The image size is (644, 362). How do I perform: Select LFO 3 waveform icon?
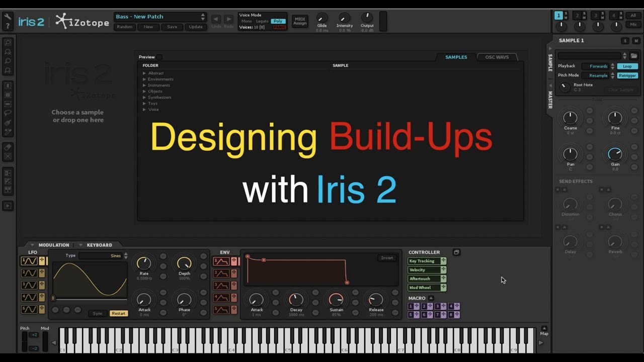(x=29, y=285)
